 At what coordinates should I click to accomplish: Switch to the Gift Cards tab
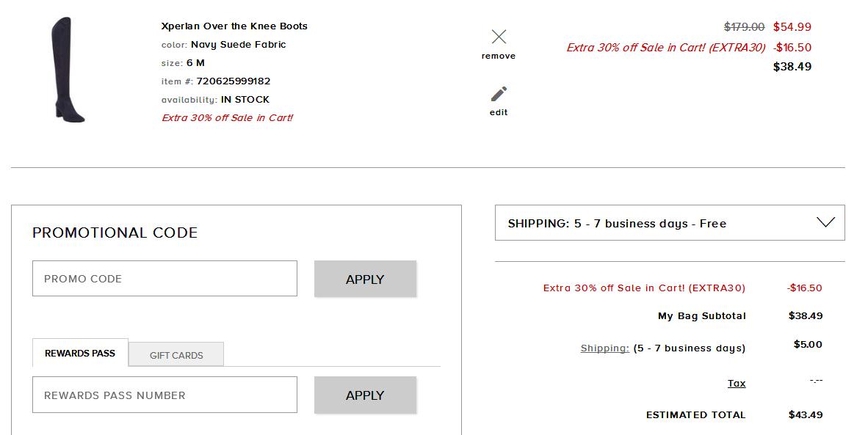pyautogui.click(x=176, y=355)
